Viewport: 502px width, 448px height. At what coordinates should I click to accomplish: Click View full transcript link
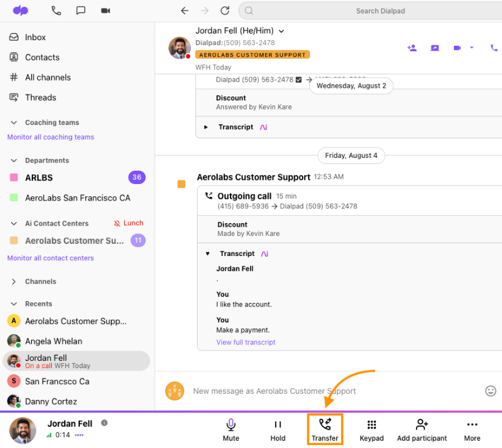point(246,342)
